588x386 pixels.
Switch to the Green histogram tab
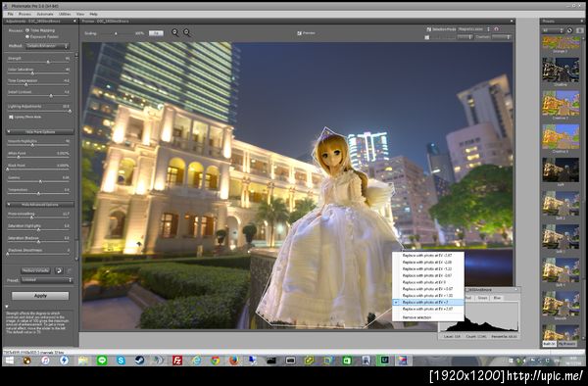(x=482, y=298)
